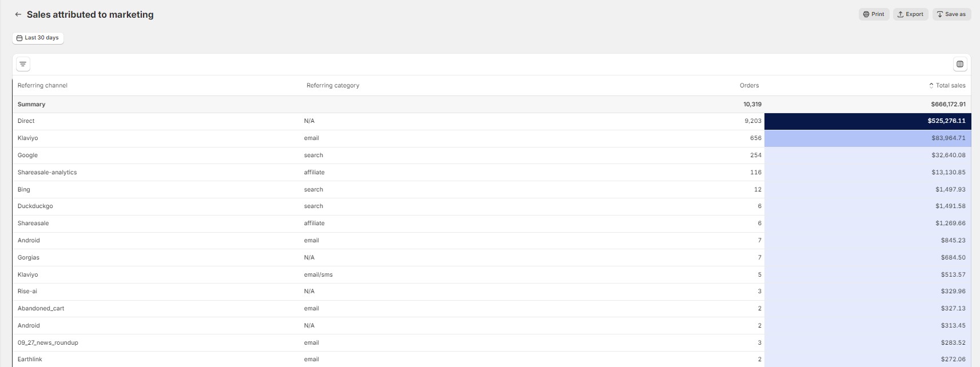Click the Print button
Viewport: 980px width, 367px height.
point(874,14)
